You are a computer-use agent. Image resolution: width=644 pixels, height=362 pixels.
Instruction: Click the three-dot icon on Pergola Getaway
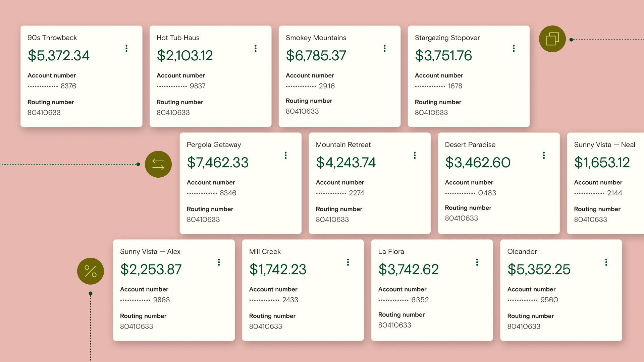pos(285,155)
